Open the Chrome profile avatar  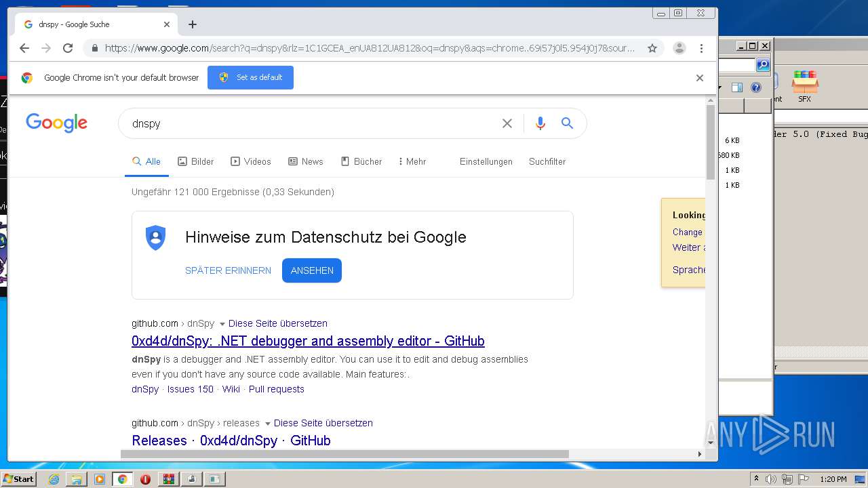pos(679,48)
